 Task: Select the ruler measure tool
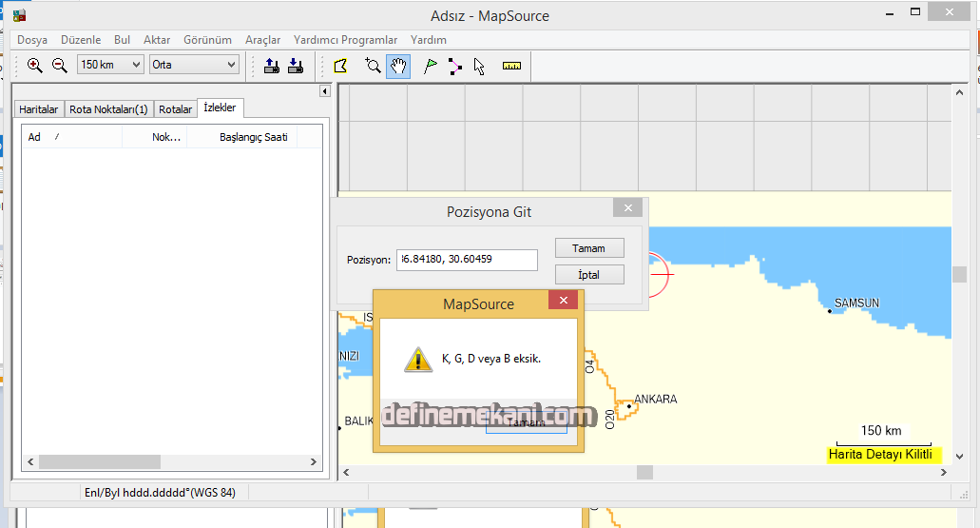(x=511, y=66)
